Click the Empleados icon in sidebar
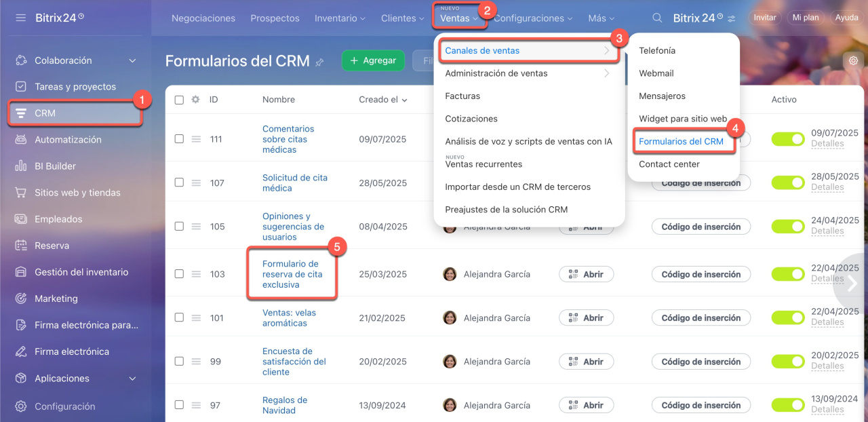This screenshot has height=422, width=868. point(21,219)
